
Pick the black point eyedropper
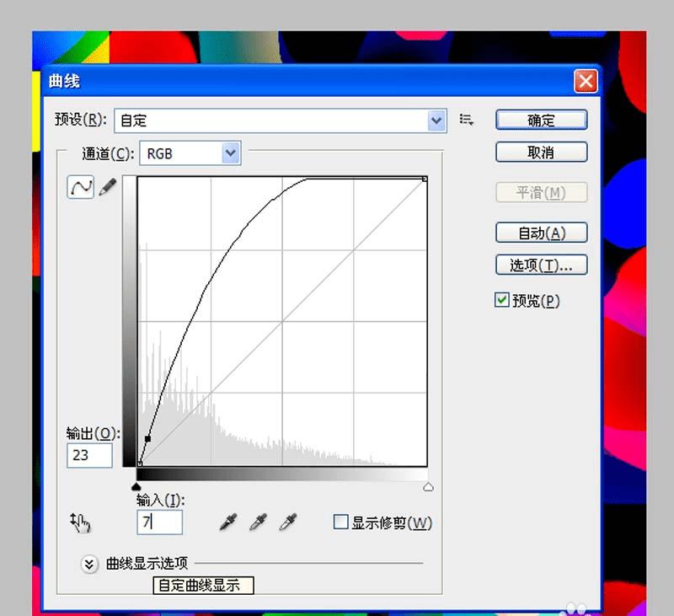[228, 522]
